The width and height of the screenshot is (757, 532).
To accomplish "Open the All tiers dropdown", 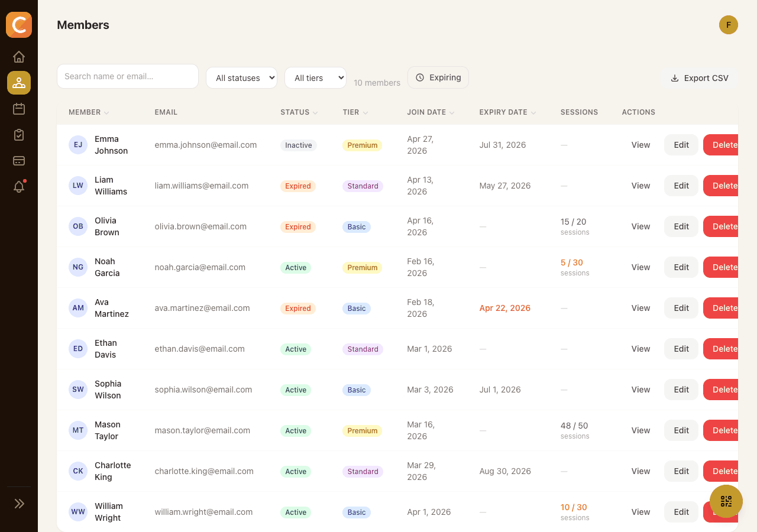I will click(x=315, y=77).
